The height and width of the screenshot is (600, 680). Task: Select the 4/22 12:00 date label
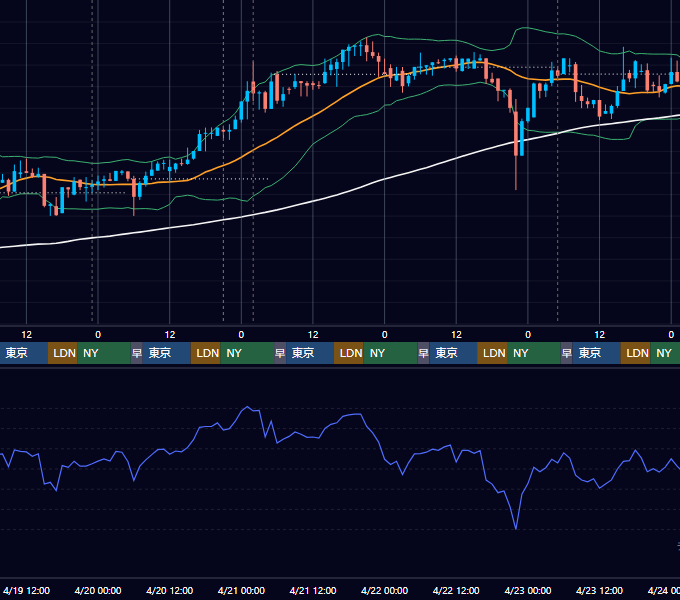(456, 590)
